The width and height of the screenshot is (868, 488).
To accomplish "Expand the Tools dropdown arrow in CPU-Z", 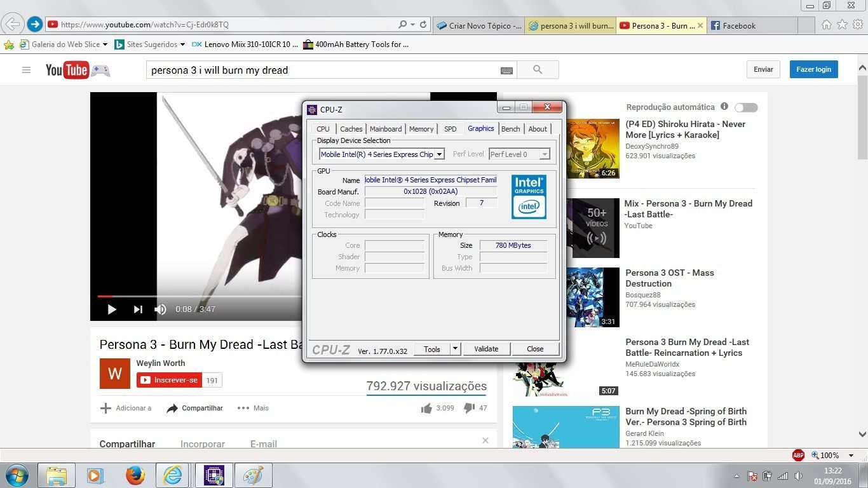I will [x=455, y=349].
